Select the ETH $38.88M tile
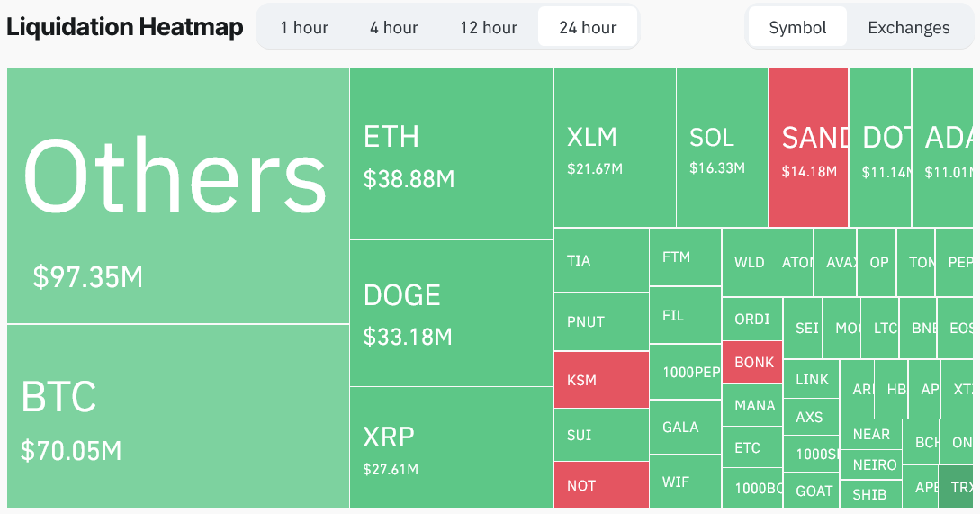Viewport: 980px width, 514px height. pos(451,154)
